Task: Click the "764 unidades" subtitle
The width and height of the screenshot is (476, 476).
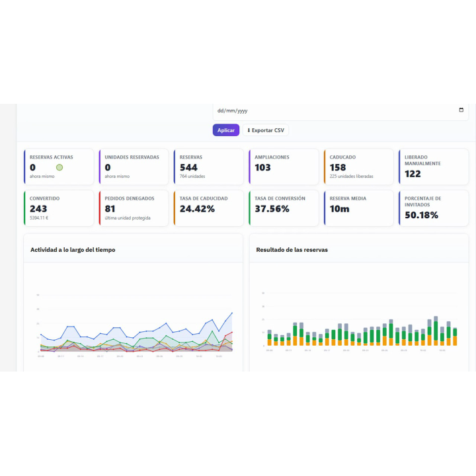Action: (x=192, y=177)
